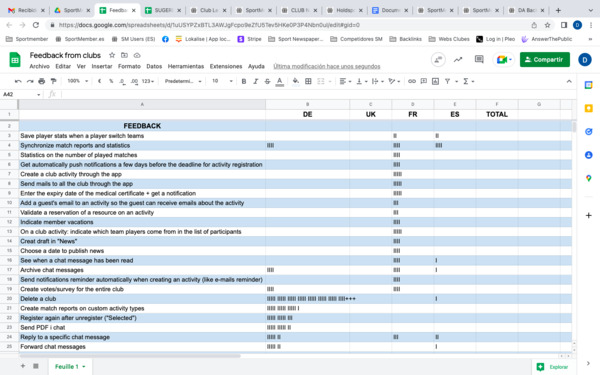Viewport: 600px width, 375px height.
Task: Open the last modification history link
Action: pos(327,66)
